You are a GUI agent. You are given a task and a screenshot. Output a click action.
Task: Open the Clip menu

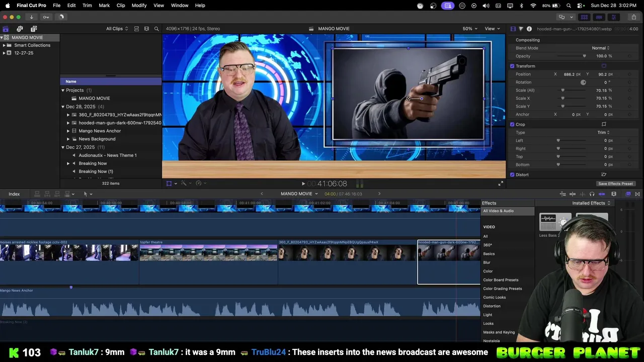[121, 5]
